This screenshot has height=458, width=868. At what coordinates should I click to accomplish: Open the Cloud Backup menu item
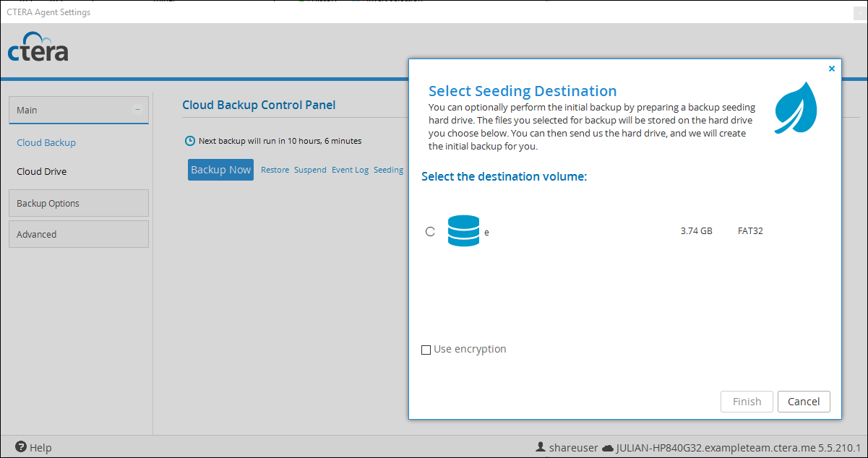46,142
